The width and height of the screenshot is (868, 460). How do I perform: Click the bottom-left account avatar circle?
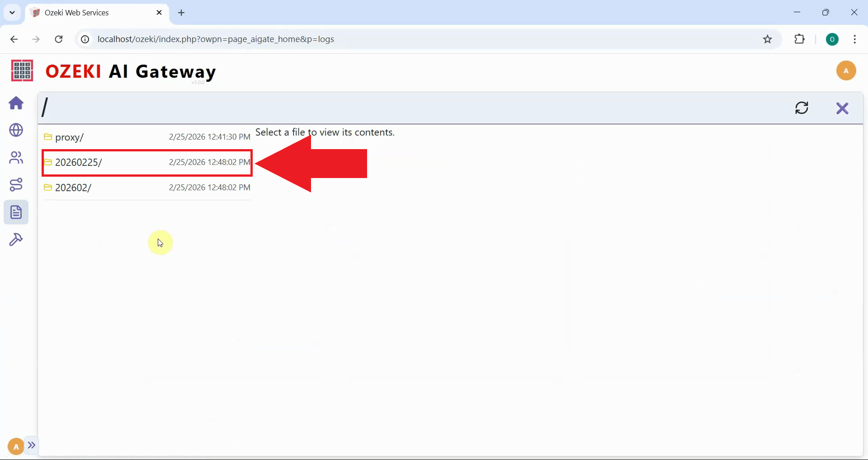[x=15, y=446]
